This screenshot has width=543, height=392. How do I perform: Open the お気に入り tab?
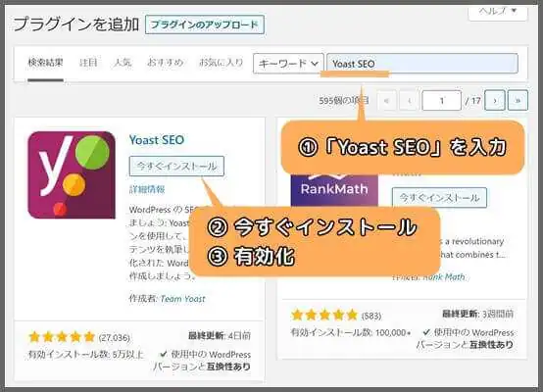pyautogui.click(x=221, y=63)
